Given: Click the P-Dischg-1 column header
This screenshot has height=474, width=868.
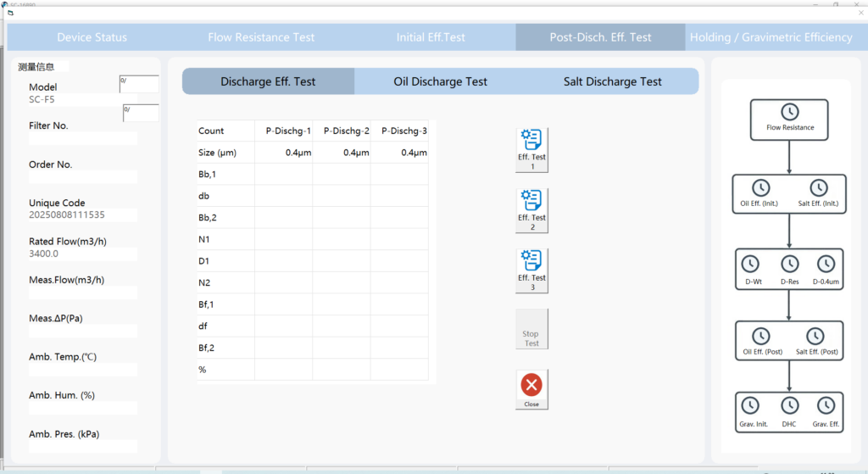Looking at the screenshot, I should click(x=287, y=131).
